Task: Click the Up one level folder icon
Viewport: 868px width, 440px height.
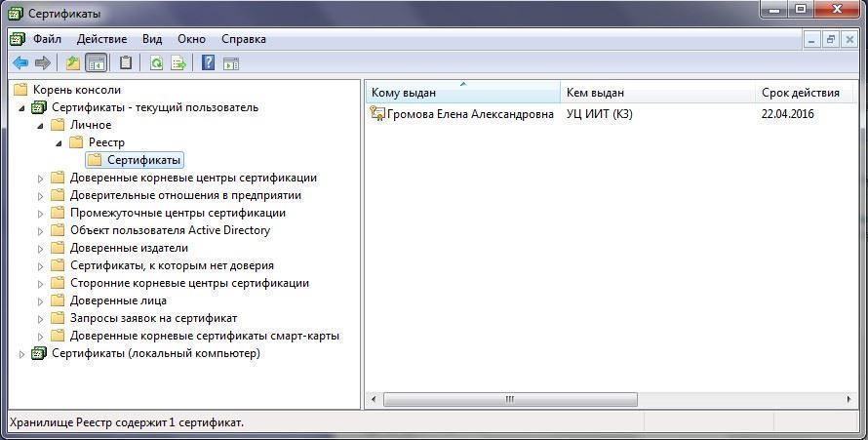Action: pos(72,63)
